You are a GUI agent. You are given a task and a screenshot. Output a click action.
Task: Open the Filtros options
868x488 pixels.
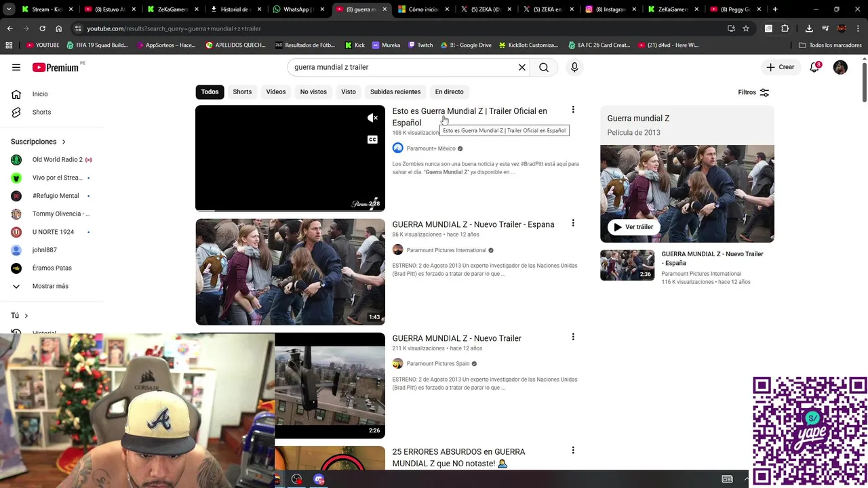[753, 92]
